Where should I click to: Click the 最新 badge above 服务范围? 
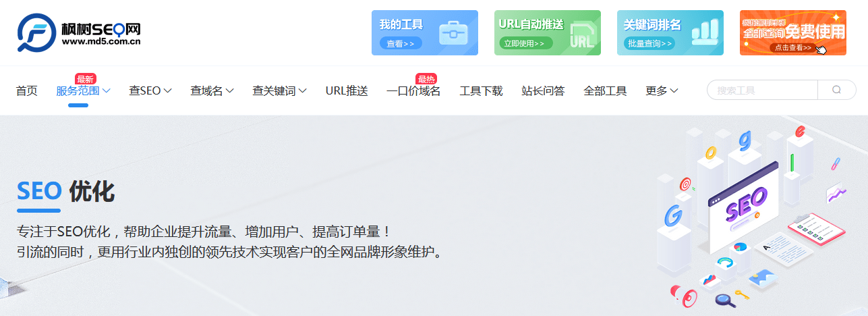pyautogui.click(x=86, y=78)
